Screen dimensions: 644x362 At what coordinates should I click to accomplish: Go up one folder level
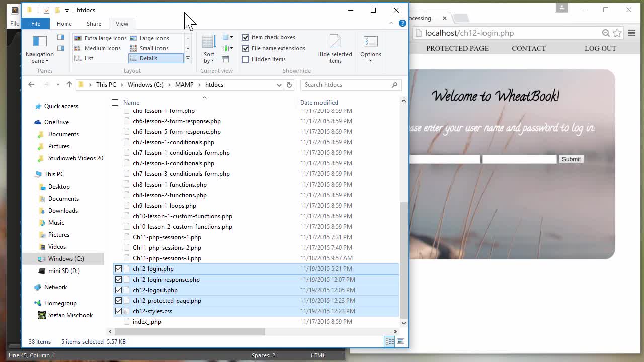click(x=69, y=85)
